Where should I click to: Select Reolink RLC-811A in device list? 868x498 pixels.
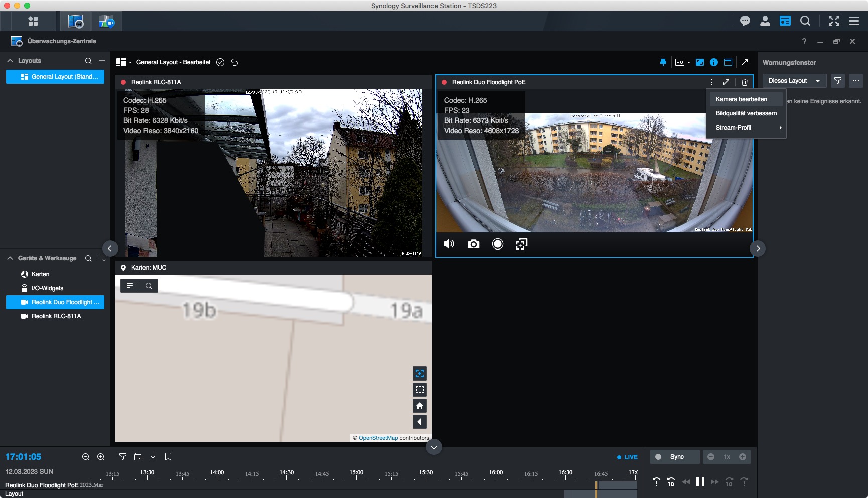point(56,316)
